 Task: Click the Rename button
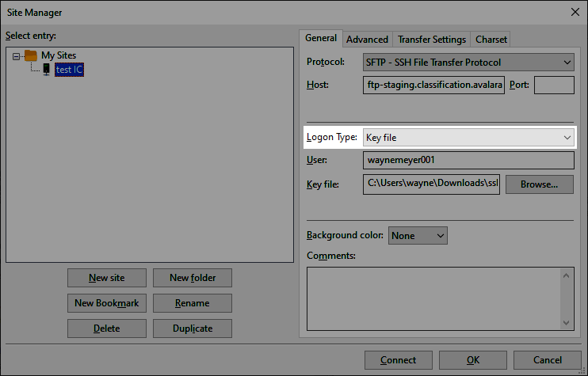pyautogui.click(x=192, y=303)
